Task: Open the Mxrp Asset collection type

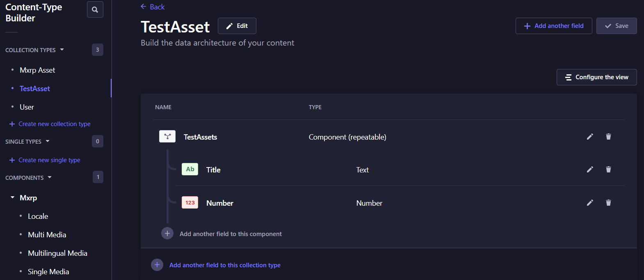Action: point(37,70)
